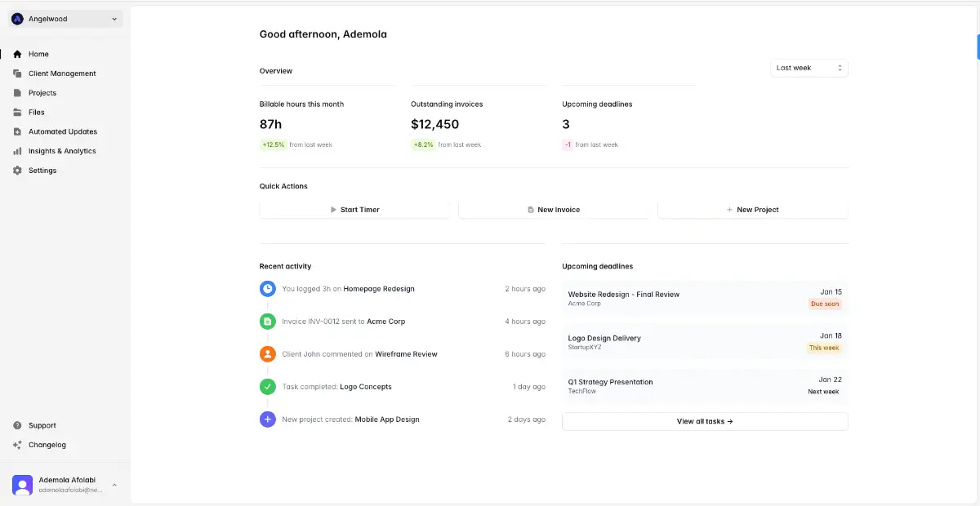Image resolution: width=980 pixels, height=506 pixels.
Task: Click the Changelog sparkle icon
Action: (17, 445)
